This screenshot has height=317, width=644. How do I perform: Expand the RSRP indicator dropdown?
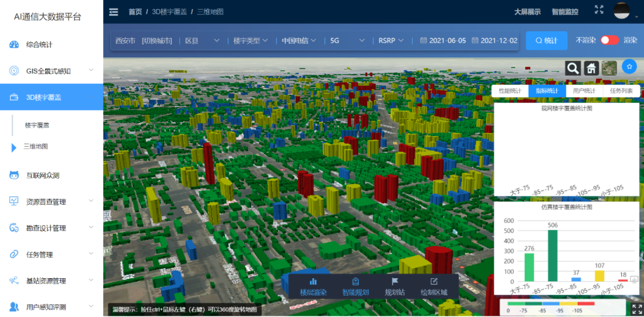pyautogui.click(x=391, y=41)
